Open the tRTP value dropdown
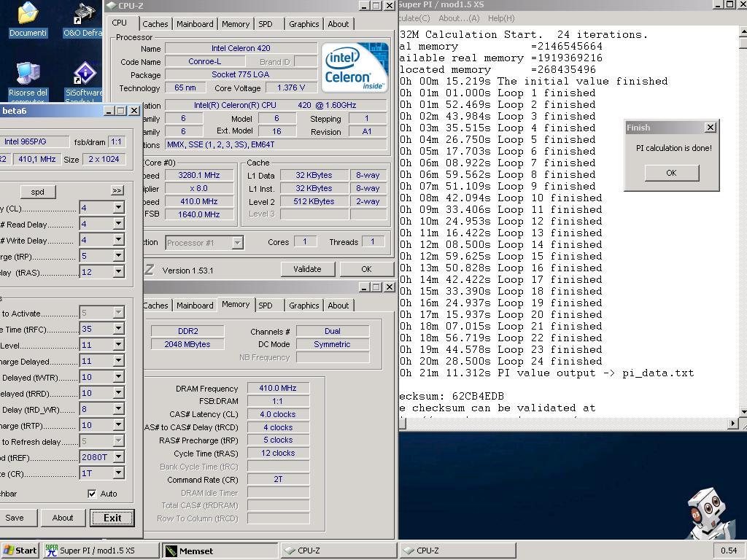The width and height of the screenshot is (747, 560). coord(119,425)
